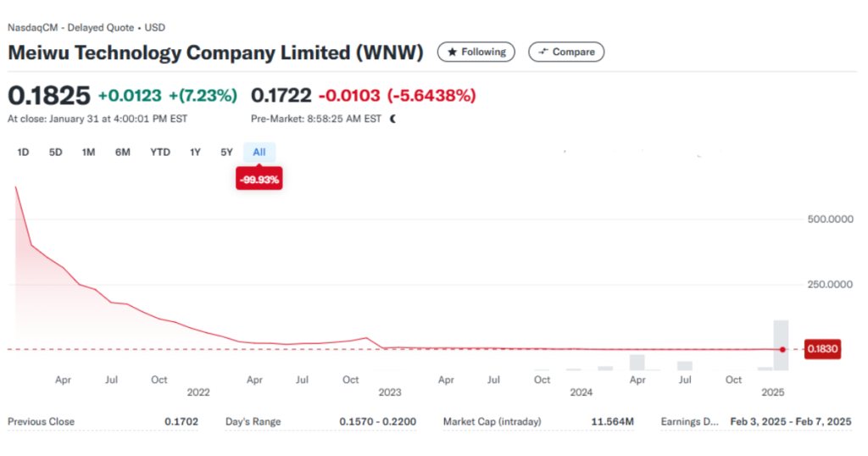Screen dimensions: 868x456
Task: Click the 0.1570 - 0.2200 range value
Action: (x=377, y=422)
